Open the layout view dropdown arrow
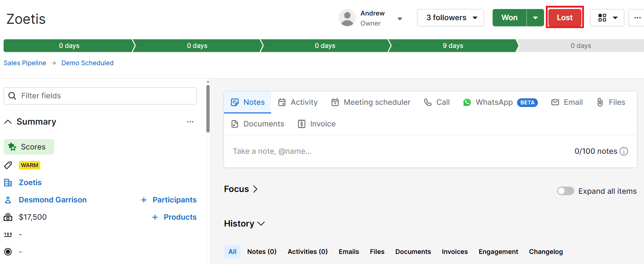This screenshot has height=264, width=644. click(615, 18)
